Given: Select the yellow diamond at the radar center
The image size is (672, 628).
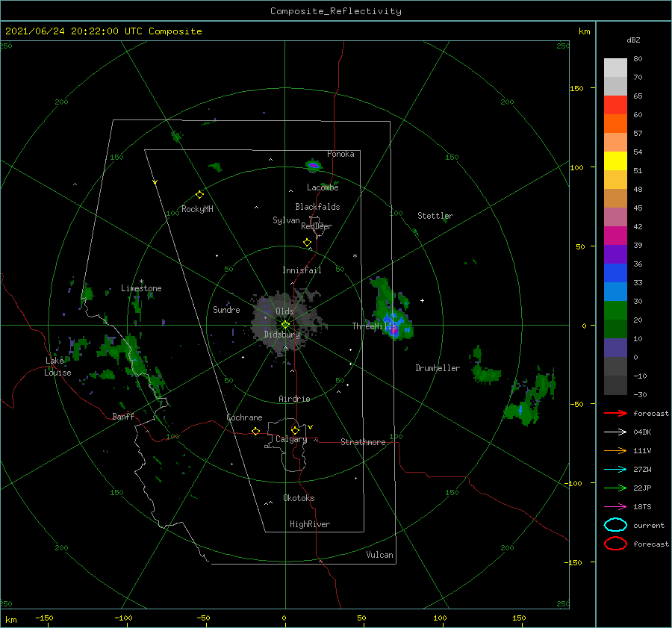Looking at the screenshot, I should pos(285,325).
